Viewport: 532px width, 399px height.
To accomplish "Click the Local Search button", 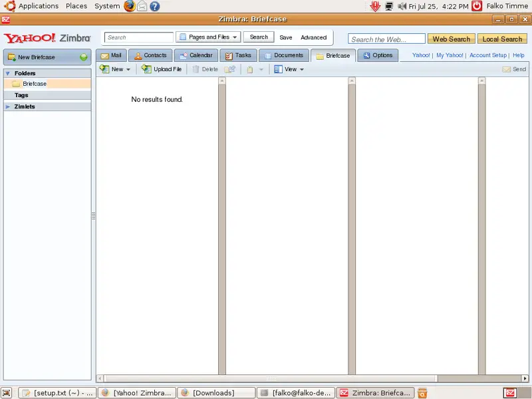I will click(x=502, y=39).
